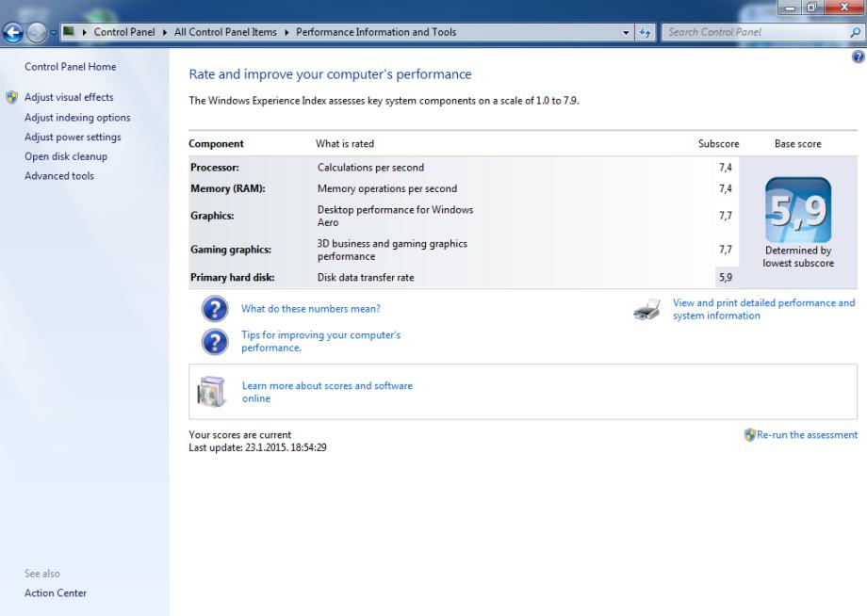The width and height of the screenshot is (867, 616).
Task: Click the software box icon beside Learn more
Action: pyautogui.click(x=211, y=392)
